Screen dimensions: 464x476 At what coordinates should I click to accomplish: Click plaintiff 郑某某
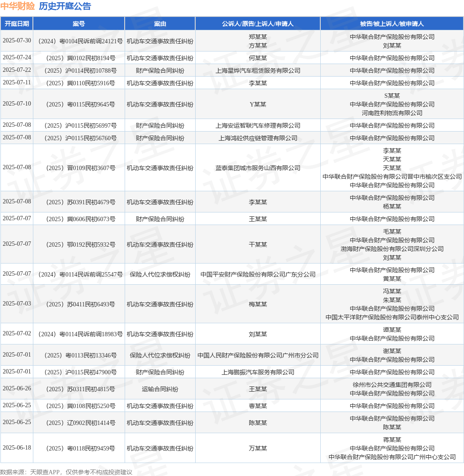[x=258, y=37]
